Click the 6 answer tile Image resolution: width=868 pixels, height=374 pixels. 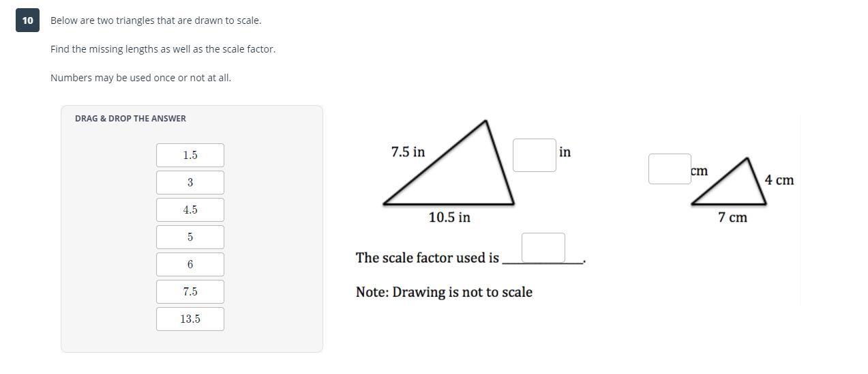tap(190, 265)
